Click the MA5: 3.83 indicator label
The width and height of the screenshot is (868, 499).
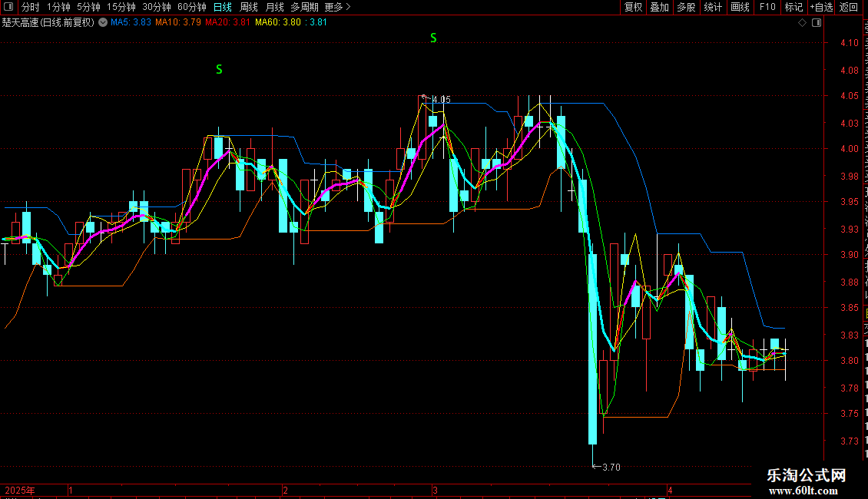pyautogui.click(x=131, y=23)
